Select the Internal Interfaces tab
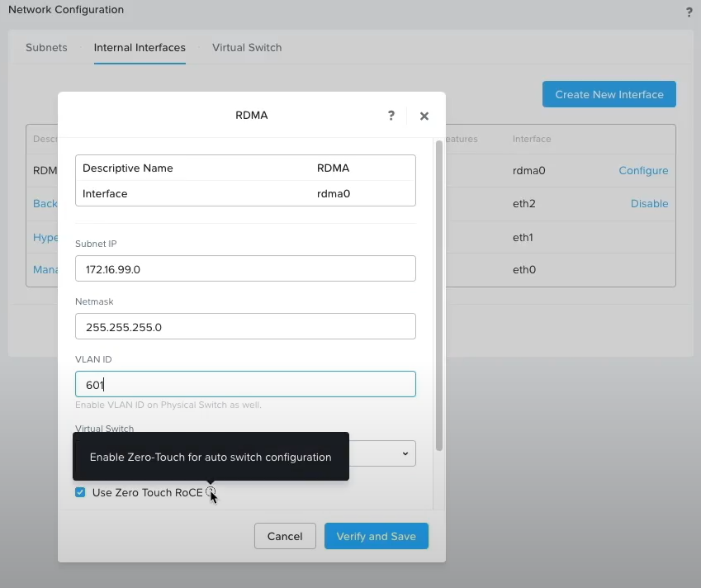 pyautogui.click(x=140, y=48)
